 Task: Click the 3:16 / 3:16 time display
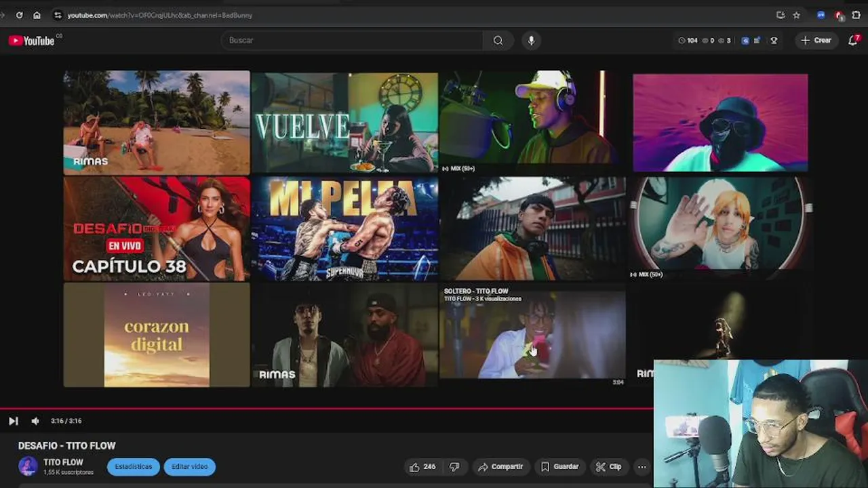click(x=66, y=421)
